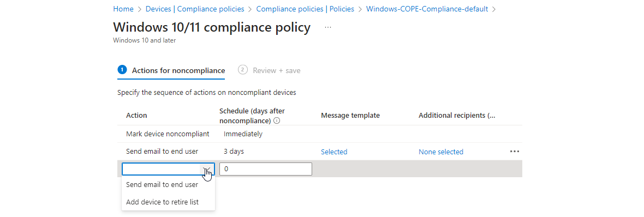Click the step 1 circle indicator

pos(122,70)
